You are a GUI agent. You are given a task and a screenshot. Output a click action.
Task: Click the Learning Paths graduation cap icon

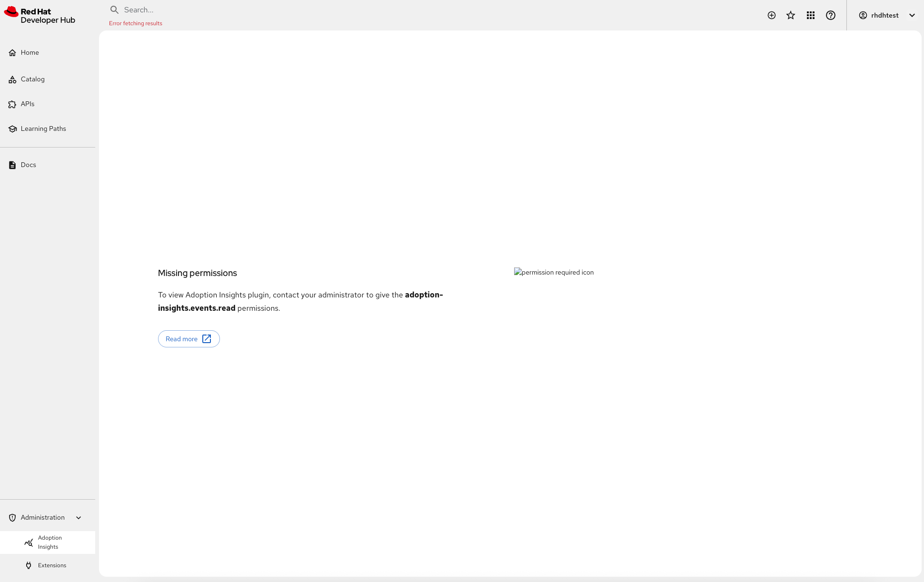click(12, 129)
